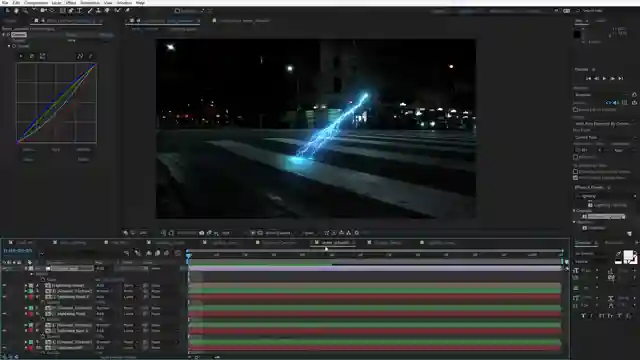Select the Clone Stamp tool

98,11
